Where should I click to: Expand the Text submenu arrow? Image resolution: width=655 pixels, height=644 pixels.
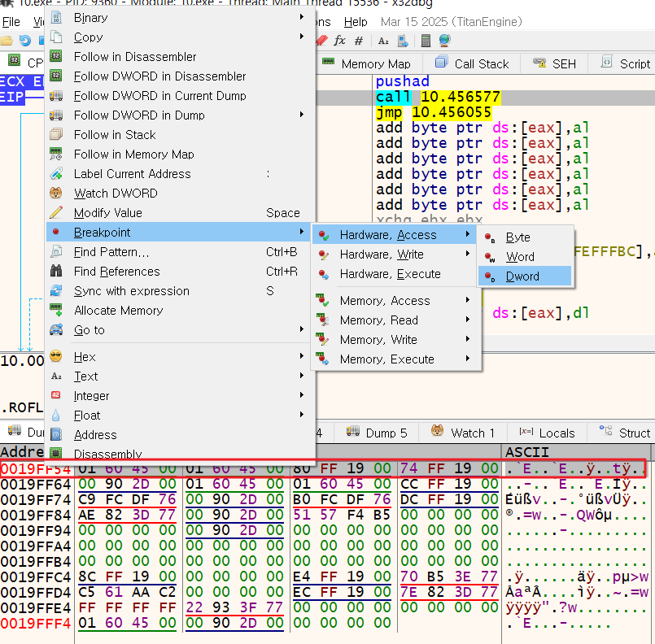click(302, 376)
